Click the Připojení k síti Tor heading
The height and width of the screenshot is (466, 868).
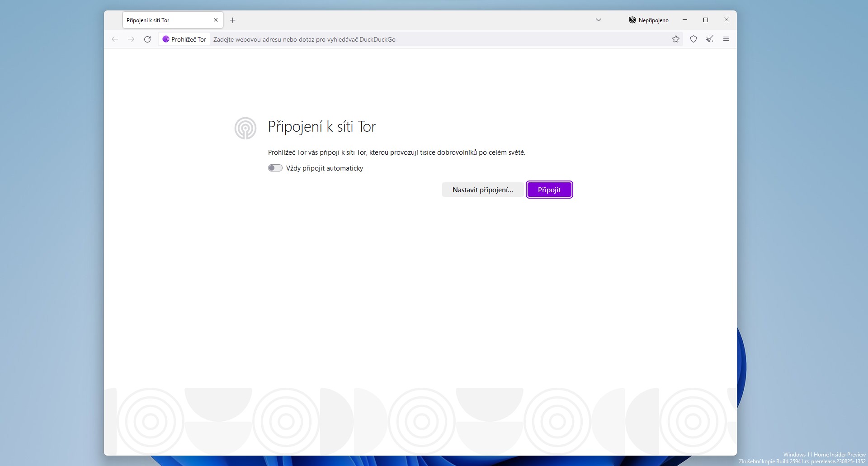pyautogui.click(x=322, y=127)
